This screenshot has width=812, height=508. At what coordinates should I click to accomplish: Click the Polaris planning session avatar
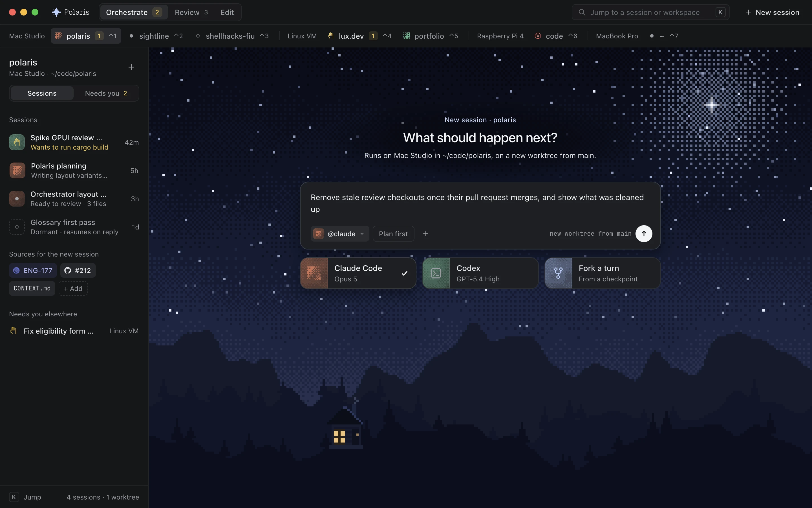pyautogui.click(x=17, y=170)
